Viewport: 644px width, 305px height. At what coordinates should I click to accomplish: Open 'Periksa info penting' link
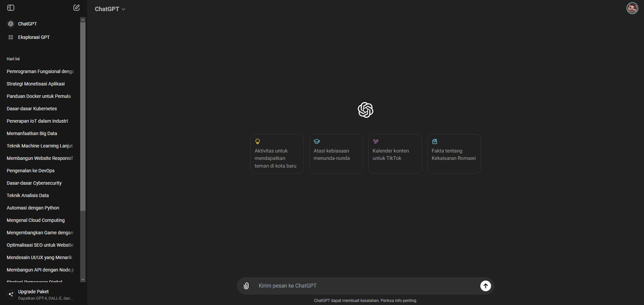click(x=399, y=301)
